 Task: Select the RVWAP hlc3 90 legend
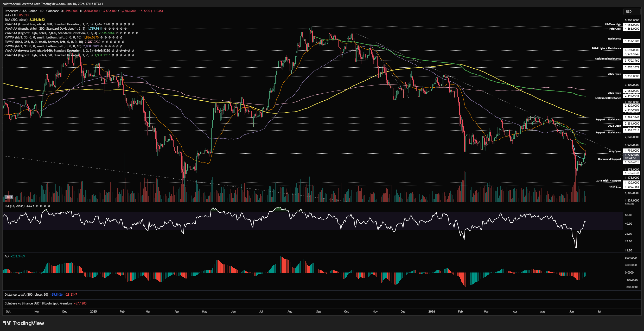point(43,46)
